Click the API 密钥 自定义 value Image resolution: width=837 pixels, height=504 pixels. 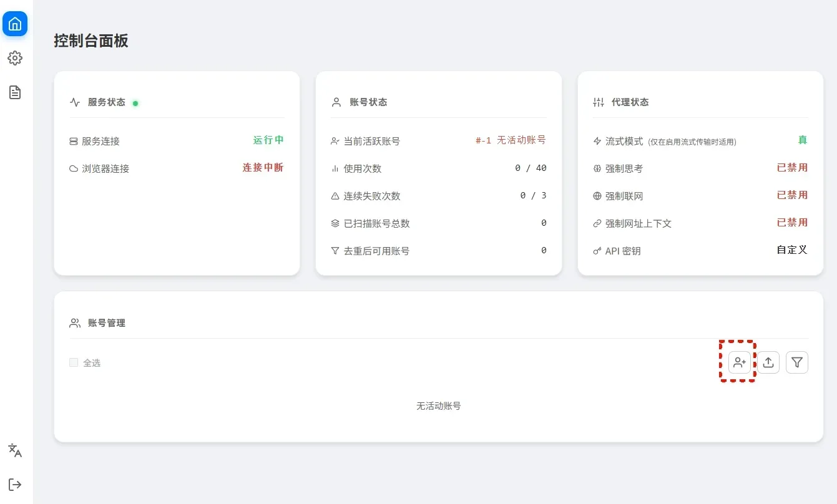(x=792, y=250)
